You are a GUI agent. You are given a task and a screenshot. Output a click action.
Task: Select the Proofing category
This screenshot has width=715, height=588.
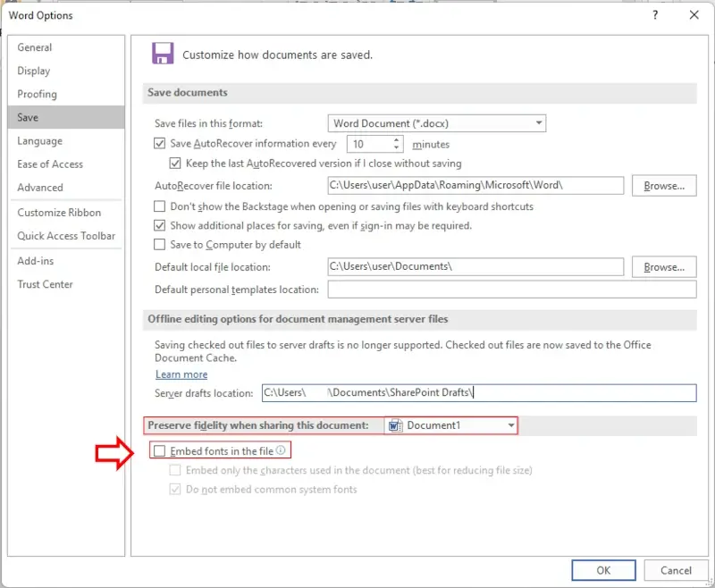(66, 94)
